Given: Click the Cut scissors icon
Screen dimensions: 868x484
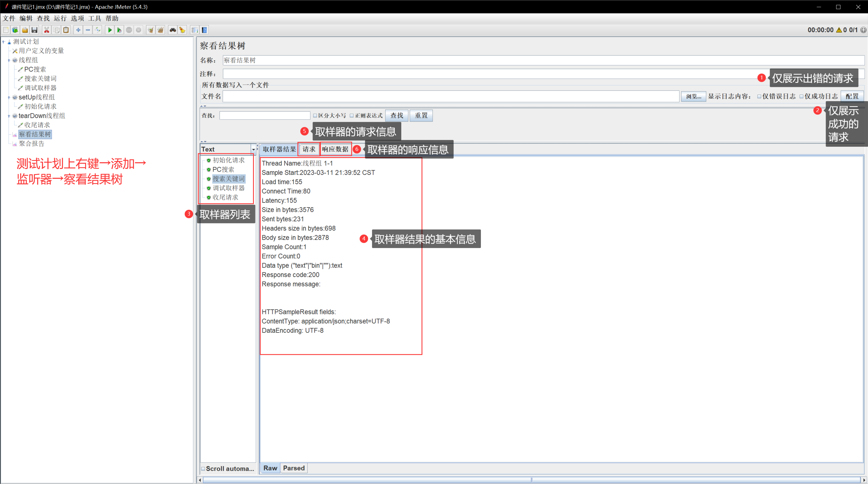Looking at the screenshot, I should pos(46,30).
